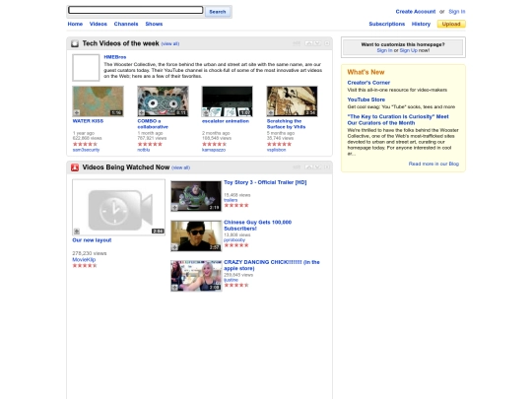Screen dimensions: 532x399
Task: Click Sign In link at top right
Action: 457,12
